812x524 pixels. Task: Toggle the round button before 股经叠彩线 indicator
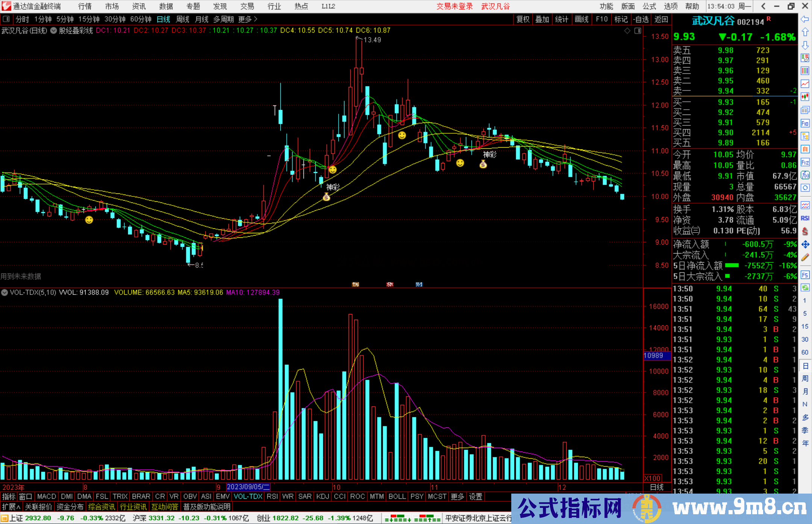53,30
